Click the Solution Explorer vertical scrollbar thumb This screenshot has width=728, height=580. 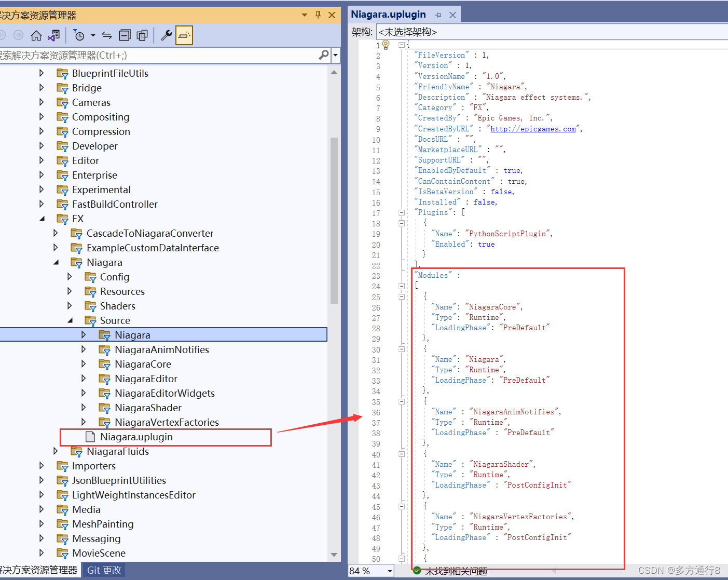tap(334, 220)
